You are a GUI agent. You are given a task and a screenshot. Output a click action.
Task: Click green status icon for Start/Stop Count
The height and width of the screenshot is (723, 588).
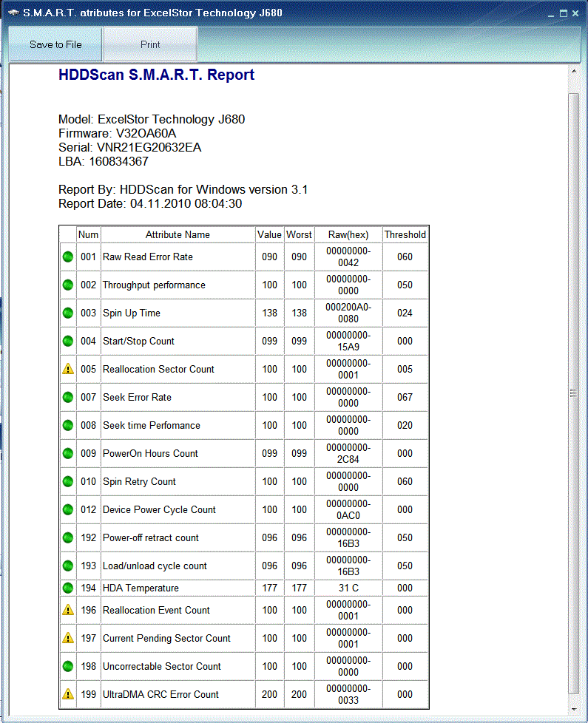(x=68, y=342)
